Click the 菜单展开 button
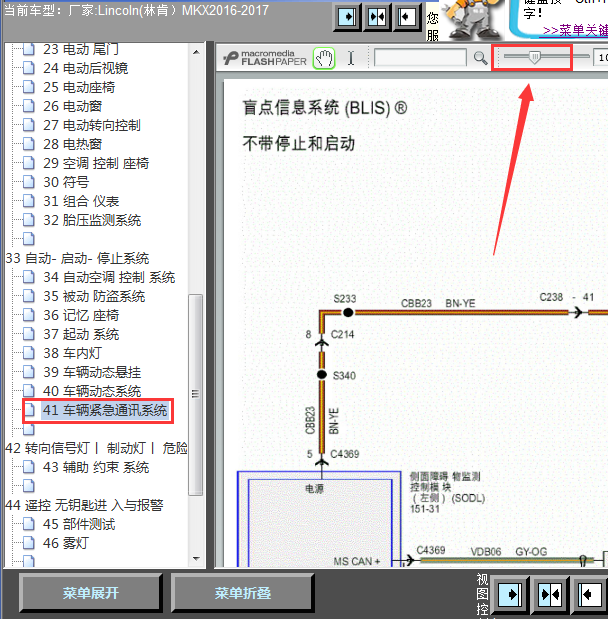This screenshot has width=608, height=619. [x=90, y=593]
